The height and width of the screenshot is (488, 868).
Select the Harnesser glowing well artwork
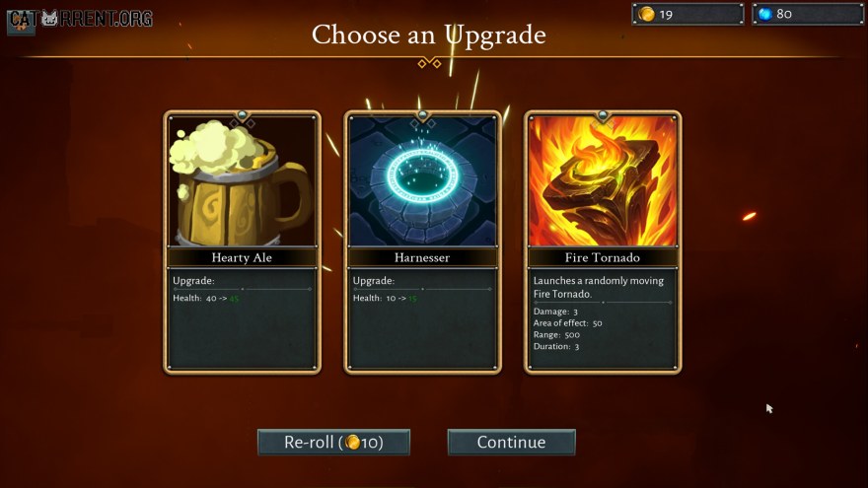(x=422, y=181)
